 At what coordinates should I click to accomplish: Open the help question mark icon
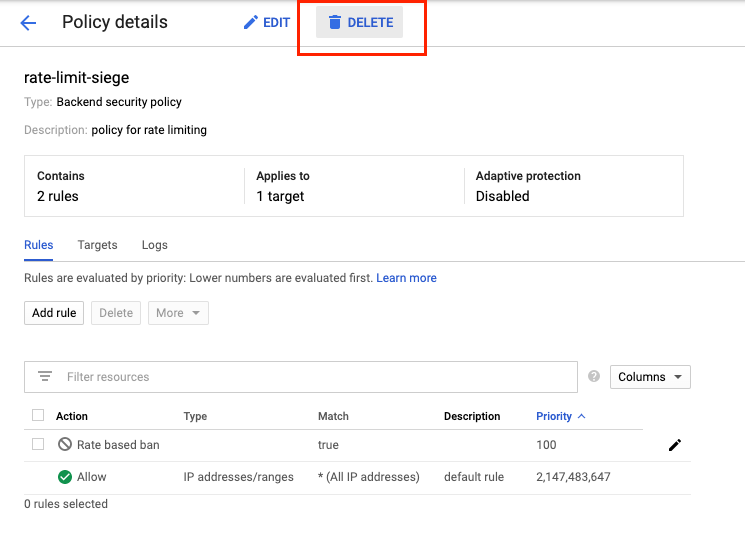594,377
